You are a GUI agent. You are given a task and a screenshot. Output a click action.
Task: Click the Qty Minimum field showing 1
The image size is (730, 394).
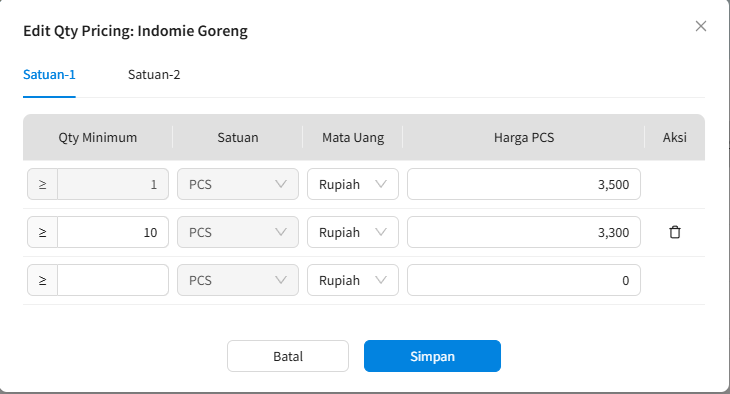113,184
